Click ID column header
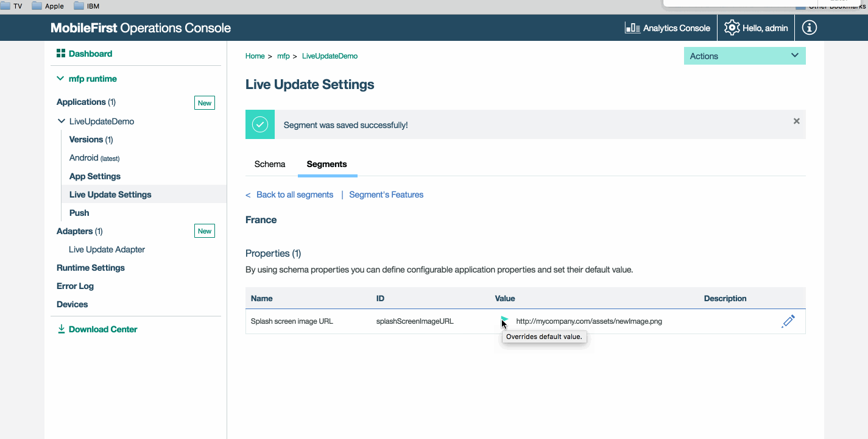The image size is (868, 439). pyautogui.click(x=380, y=299)
